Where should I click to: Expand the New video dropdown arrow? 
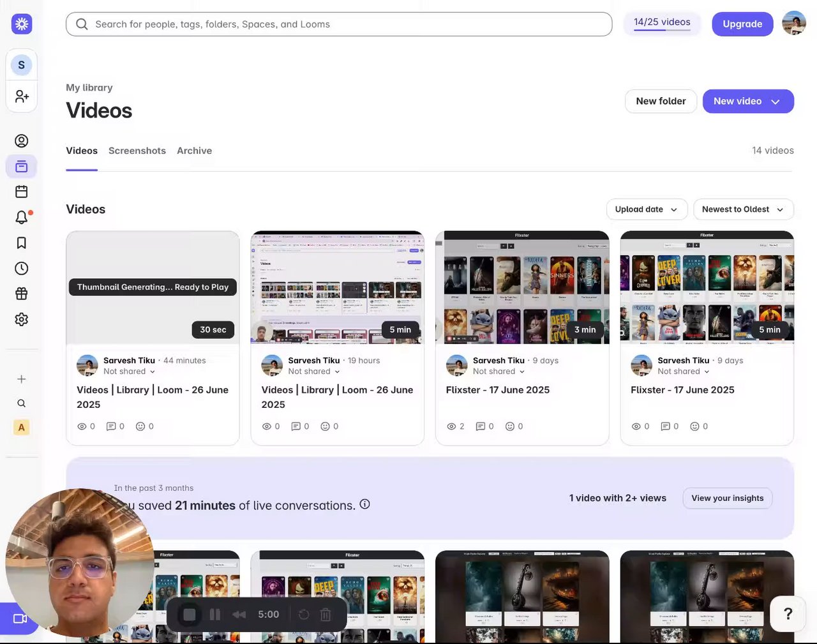(x=776, y=101)
